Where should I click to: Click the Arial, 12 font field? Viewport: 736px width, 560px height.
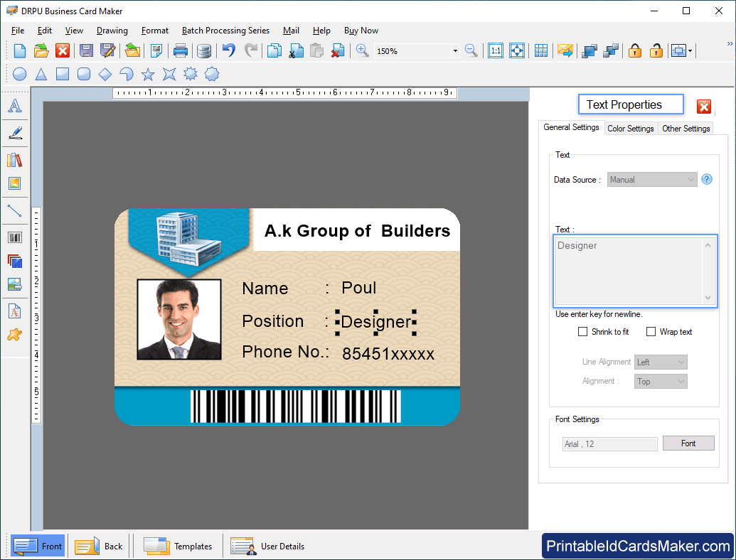(609, 444)
